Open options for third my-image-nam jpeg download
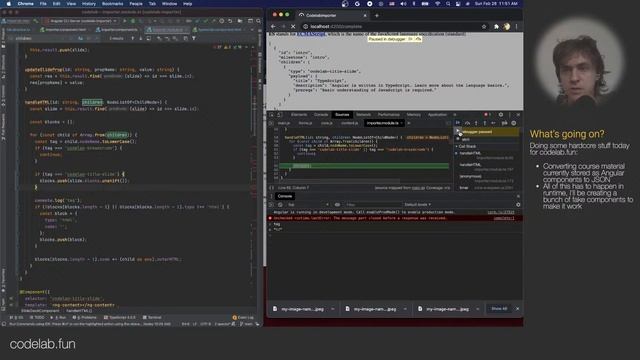The image size is (640, 360). coord(478,309)
